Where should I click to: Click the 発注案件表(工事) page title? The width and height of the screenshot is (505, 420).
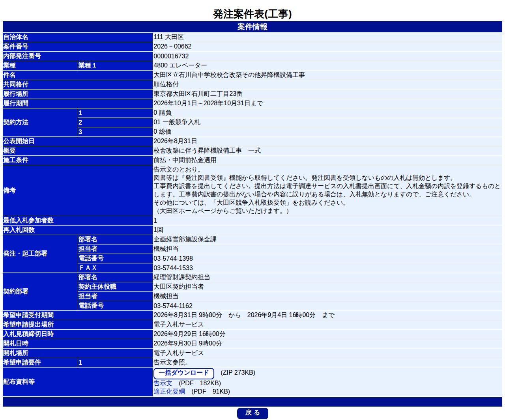coord(252,14)
